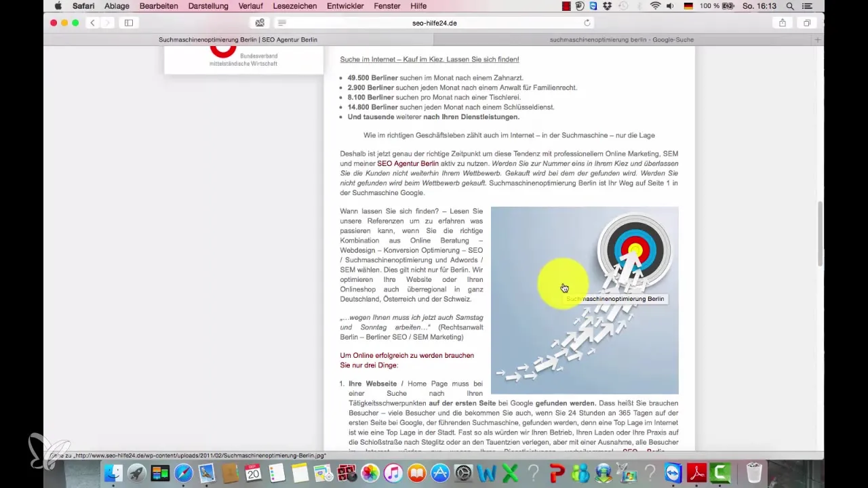Open the Ablage menu
868x488 pixels.
[117, 6]
